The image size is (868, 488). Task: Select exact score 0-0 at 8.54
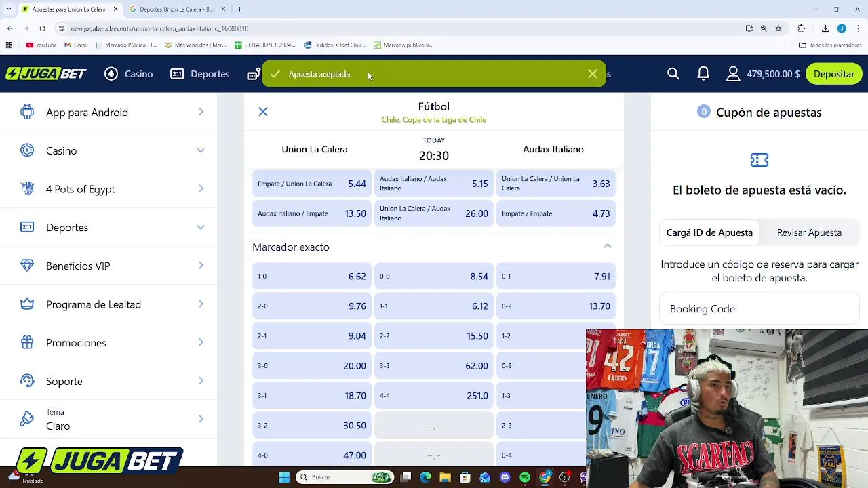click(x=434, y=276)
